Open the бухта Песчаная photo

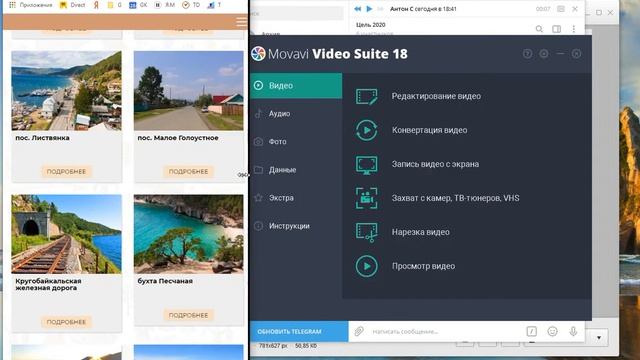tap(189, 234)
